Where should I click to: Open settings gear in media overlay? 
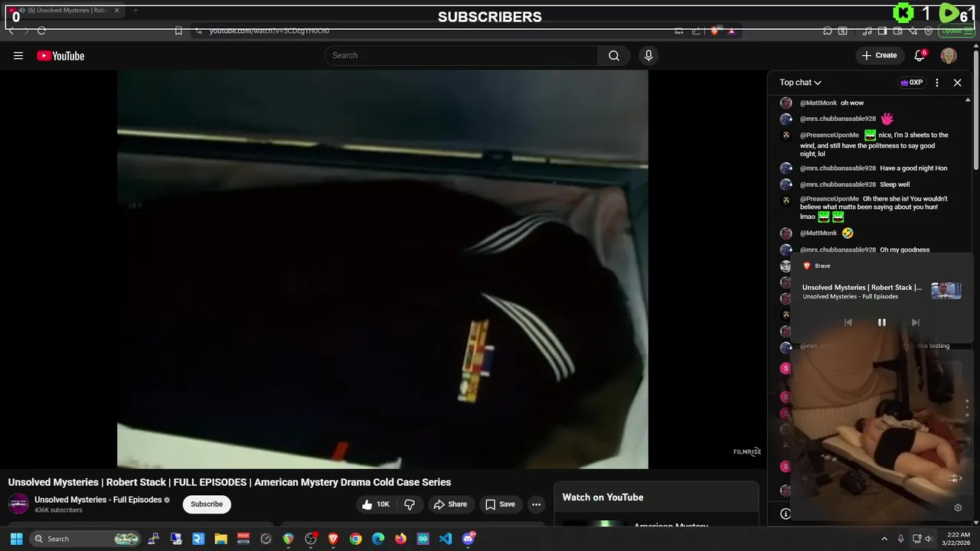tap(958, 507)
